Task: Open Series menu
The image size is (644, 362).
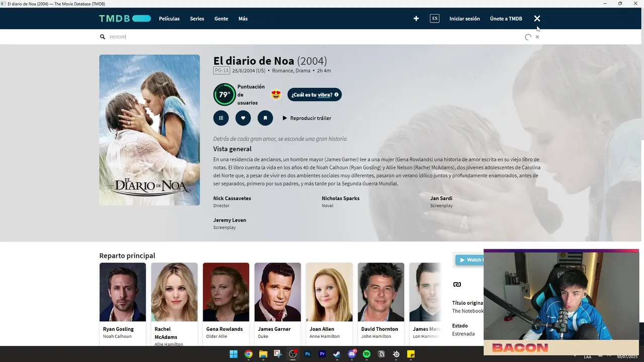Action: [197, 19]
